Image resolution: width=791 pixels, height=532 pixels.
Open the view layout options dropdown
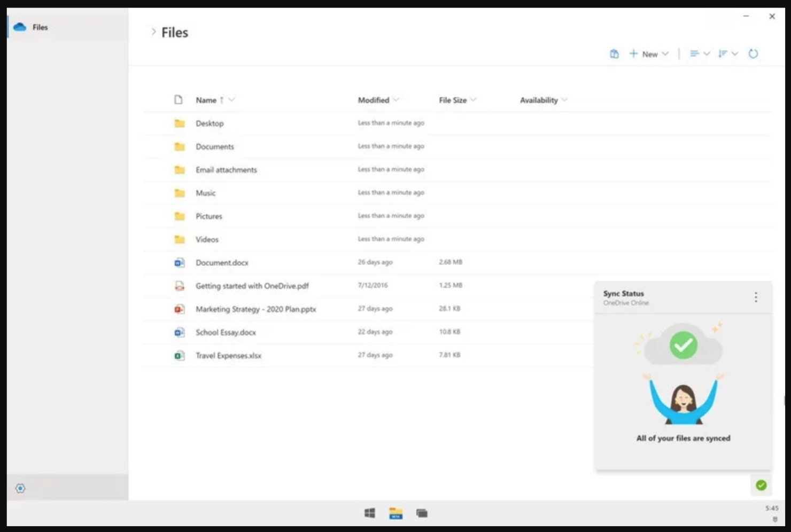pos(700,53)
